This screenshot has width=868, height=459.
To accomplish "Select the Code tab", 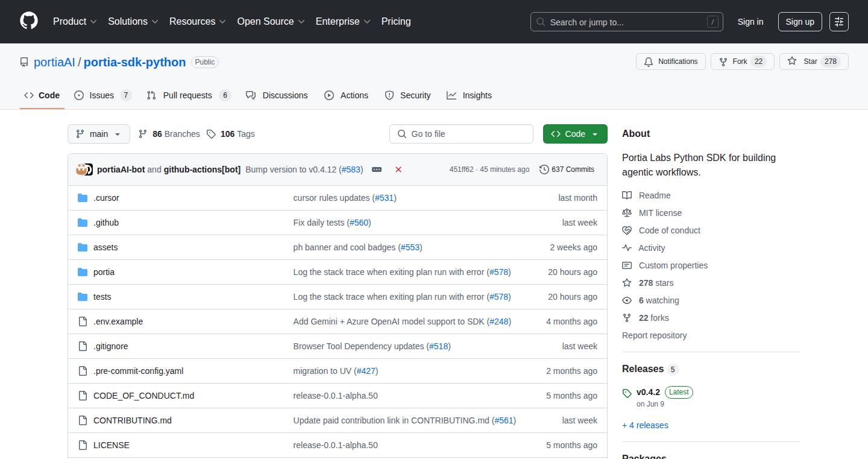I will 42,95.
